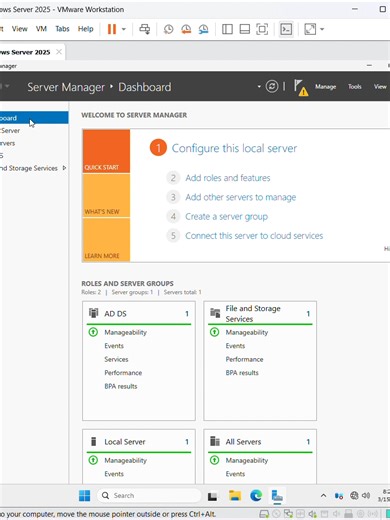
Task: Open the VMware View menu
Action: pos(20,29)
